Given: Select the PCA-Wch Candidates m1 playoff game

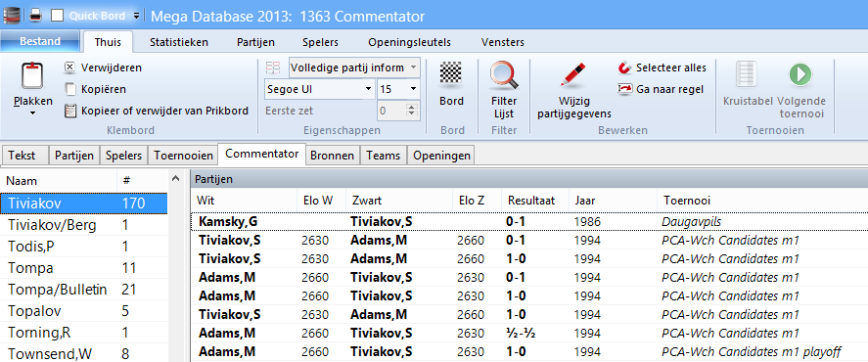Looking at the screenshot, I should [529, 351].
